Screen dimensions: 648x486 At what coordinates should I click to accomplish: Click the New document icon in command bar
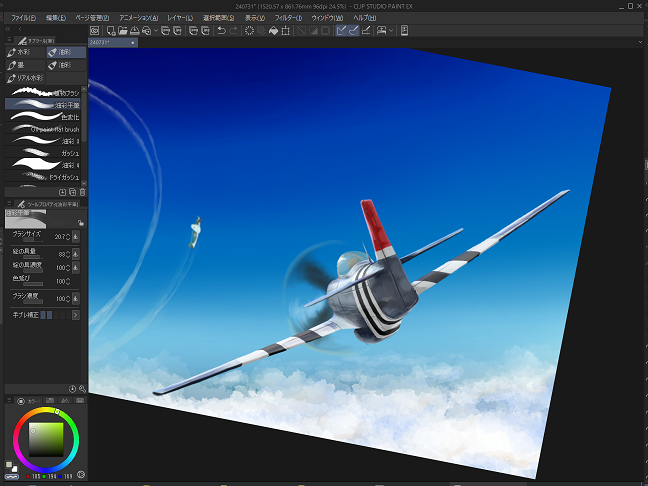coord(109,30)
